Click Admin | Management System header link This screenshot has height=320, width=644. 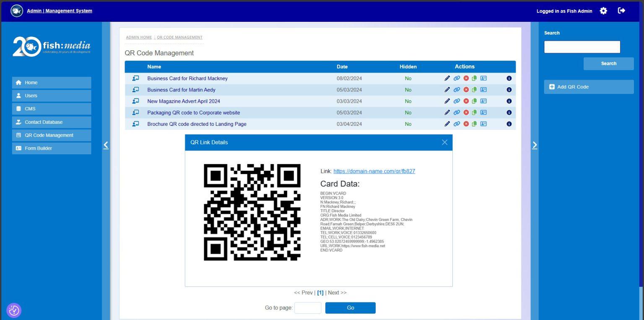[x=60, y=11]
